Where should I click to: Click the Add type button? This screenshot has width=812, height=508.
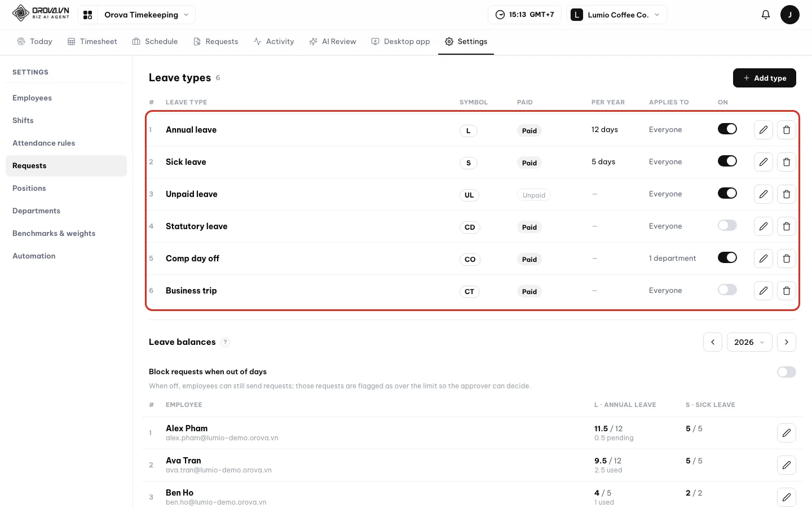click(765, 78)
